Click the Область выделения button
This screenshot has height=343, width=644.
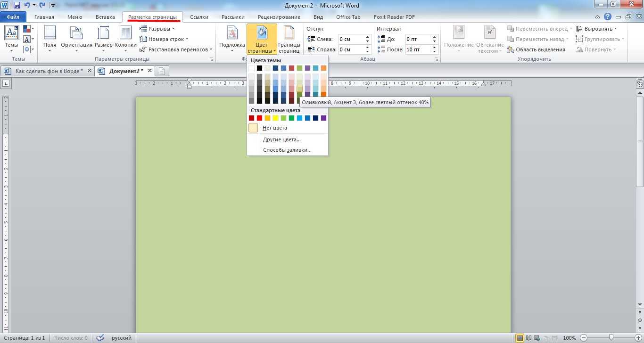click(x=536, y=49)
